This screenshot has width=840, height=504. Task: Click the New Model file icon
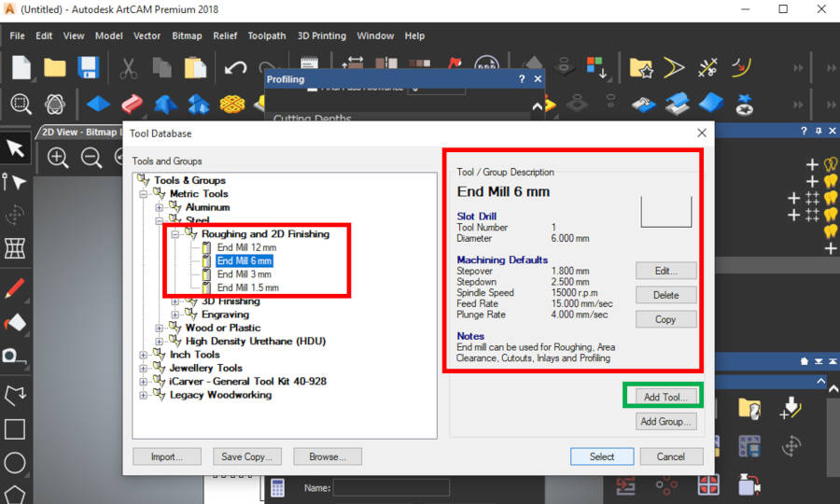coord(21,68)
